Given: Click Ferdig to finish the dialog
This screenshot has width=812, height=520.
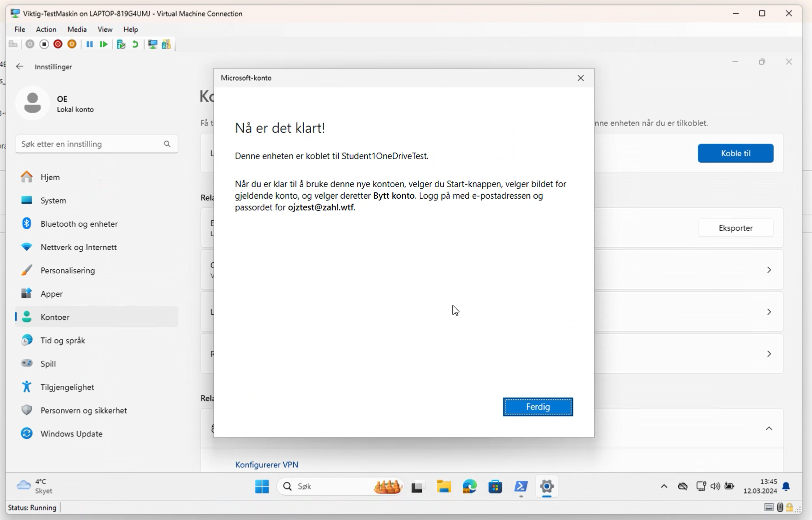Looking at the screenshot, I should [x=538, y=407].
